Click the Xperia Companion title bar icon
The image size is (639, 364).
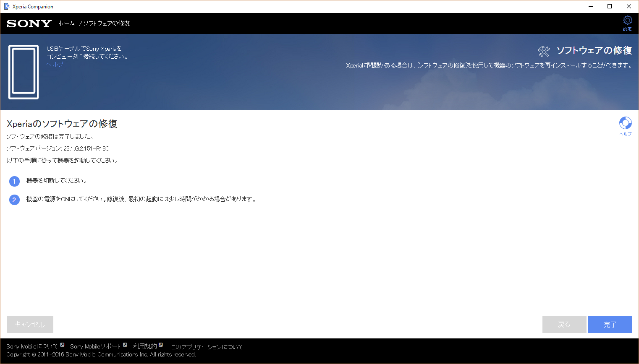(x=7, y=6)
